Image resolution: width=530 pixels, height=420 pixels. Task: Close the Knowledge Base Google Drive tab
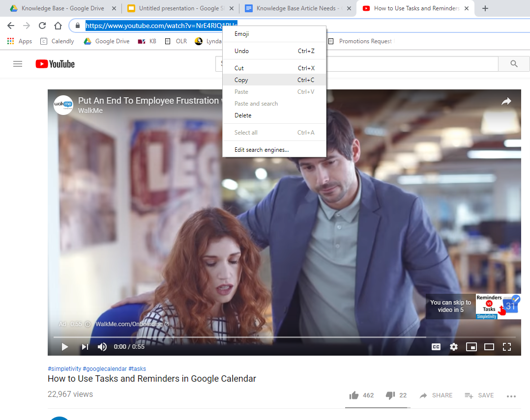point(114,8)
